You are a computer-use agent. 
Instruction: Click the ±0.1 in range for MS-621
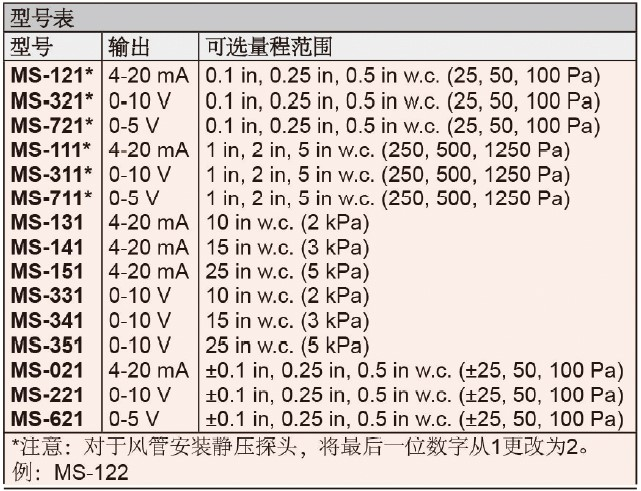(x=415, y=419)
